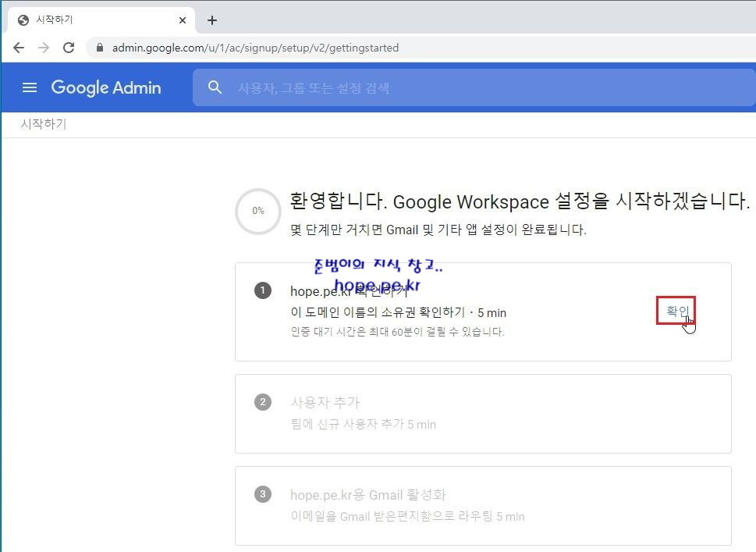Open a new browser tab

point(212,20)
